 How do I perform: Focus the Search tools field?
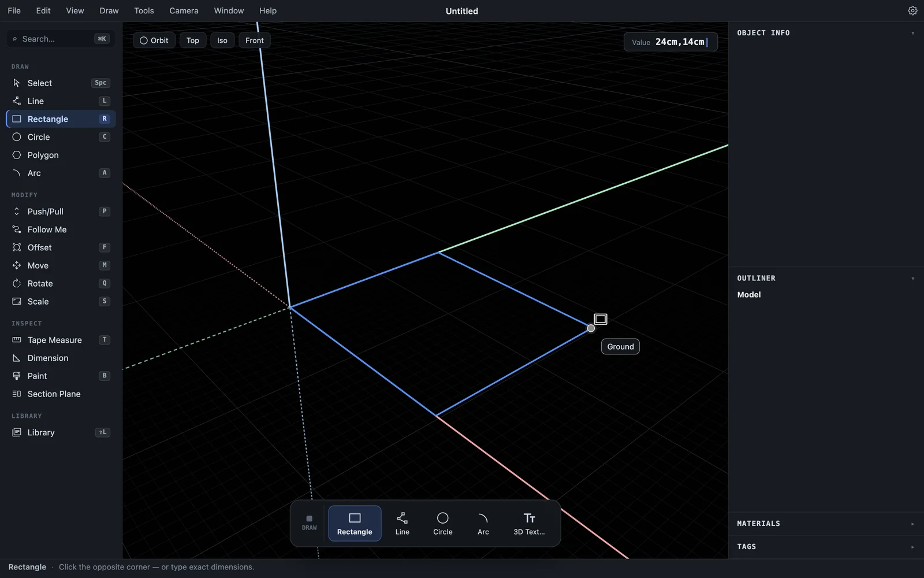(x=61, y=39)
